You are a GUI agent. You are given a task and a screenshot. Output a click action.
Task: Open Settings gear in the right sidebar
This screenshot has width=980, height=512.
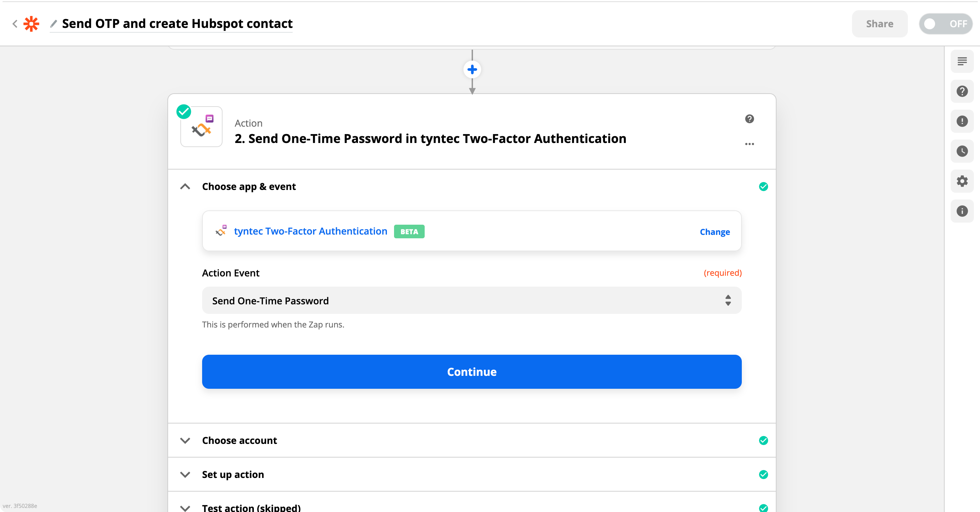pos(962,181)
